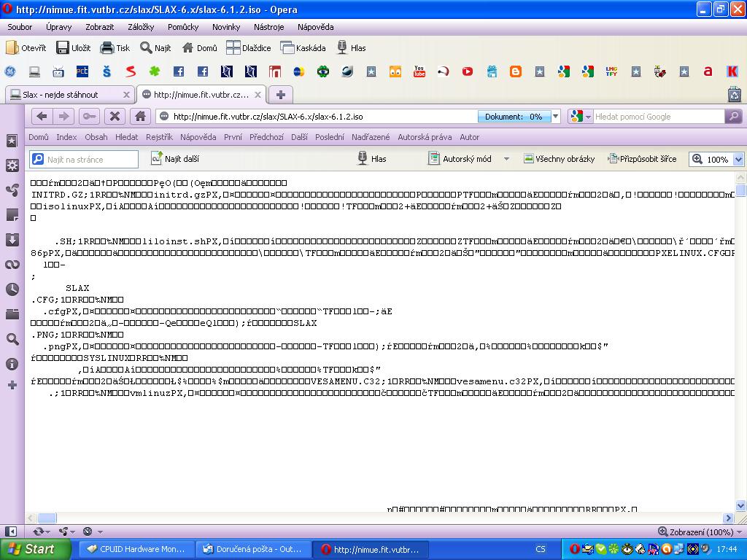Viewport: 747px width, 560px height.
Task: Toggle Všechny obrázky image loading
Action: point(559,159)
